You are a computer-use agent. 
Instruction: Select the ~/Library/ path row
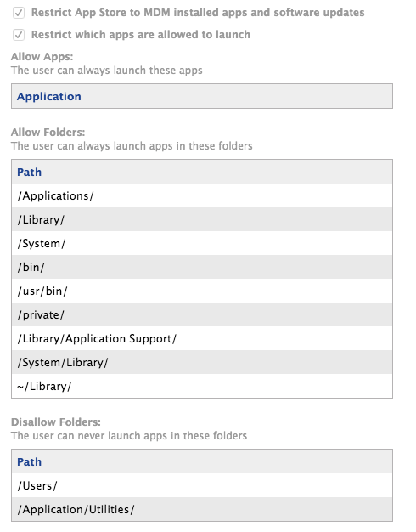click(202, 386)
